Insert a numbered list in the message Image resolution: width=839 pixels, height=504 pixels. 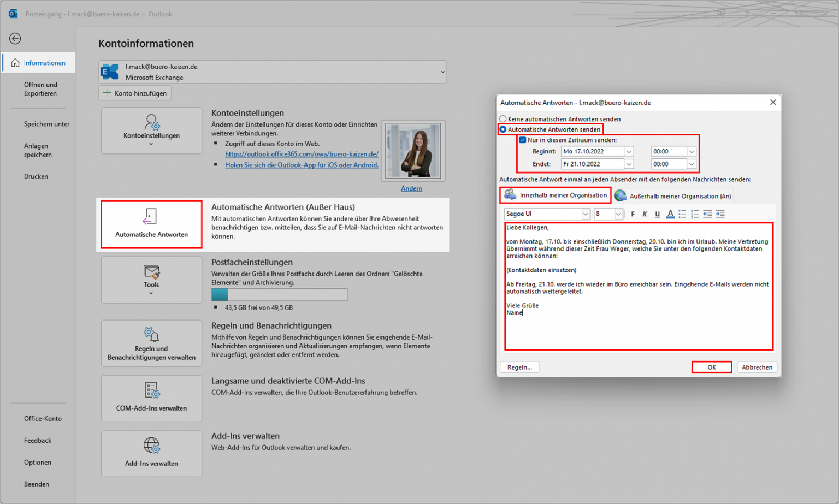695,214
